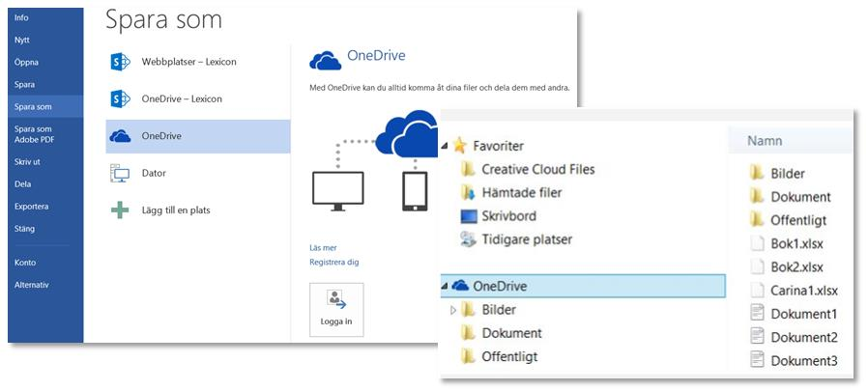Click SharePoint icon for OneDrive – Lexicon

(x=120, y=98)
